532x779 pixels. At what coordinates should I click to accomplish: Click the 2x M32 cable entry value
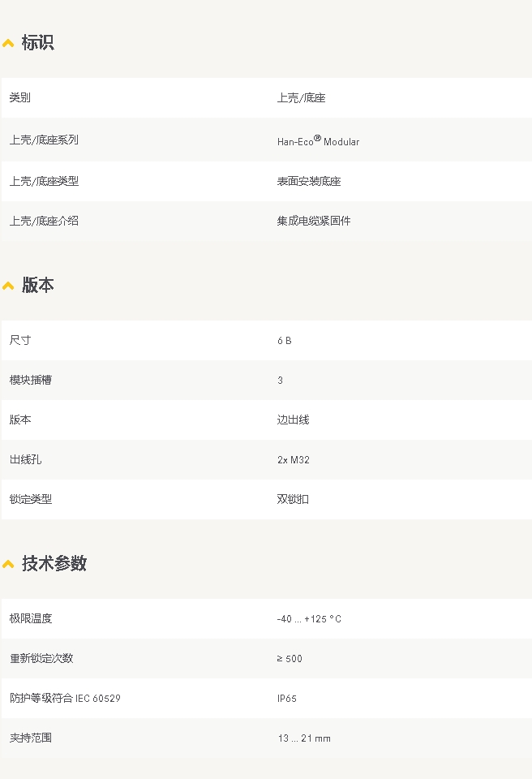(293, 460)
